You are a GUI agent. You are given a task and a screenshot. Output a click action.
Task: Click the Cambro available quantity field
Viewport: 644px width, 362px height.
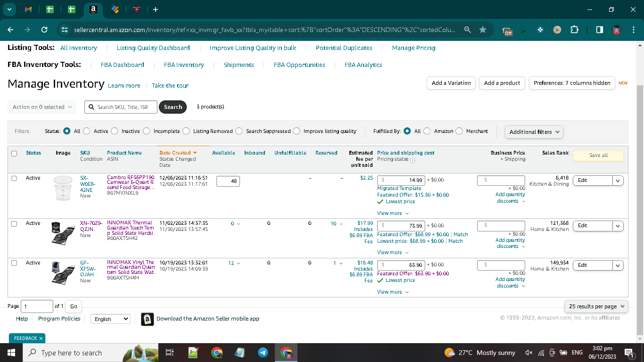[x=228, y=181]
